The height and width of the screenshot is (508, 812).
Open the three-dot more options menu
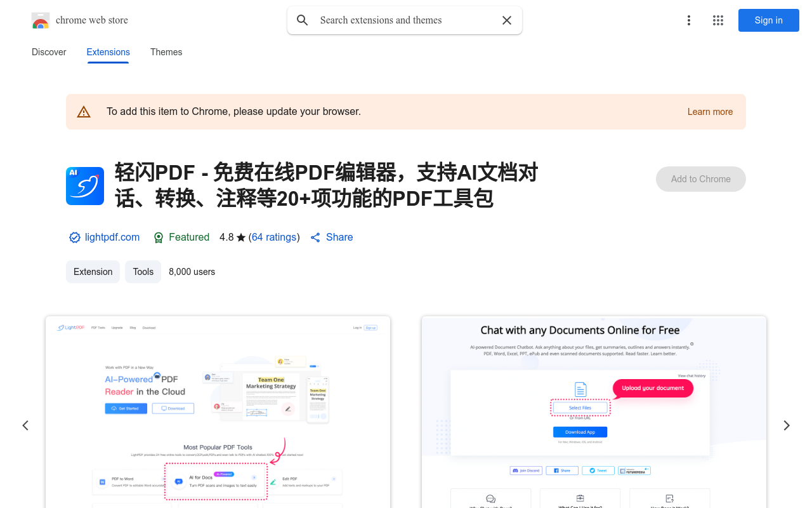click(x=689, y=20)
